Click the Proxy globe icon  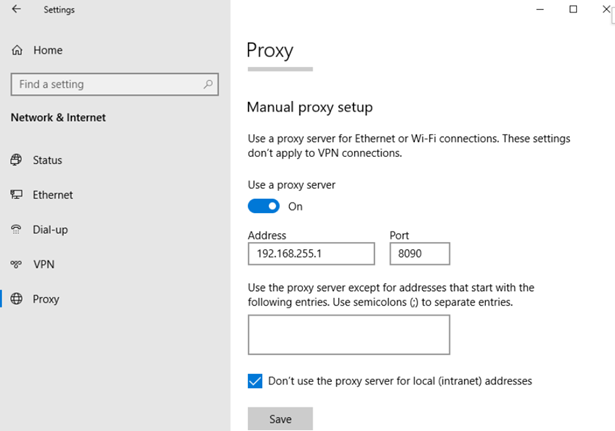[x=16, y=298]
